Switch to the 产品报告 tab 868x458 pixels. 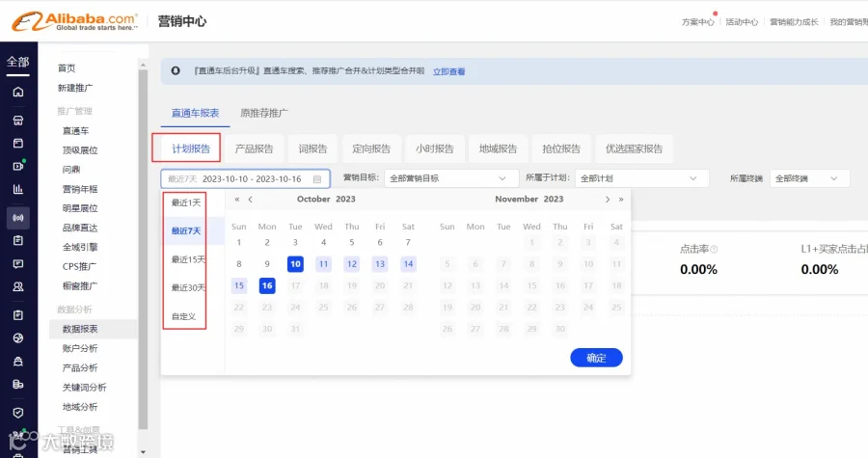[254, 148]
